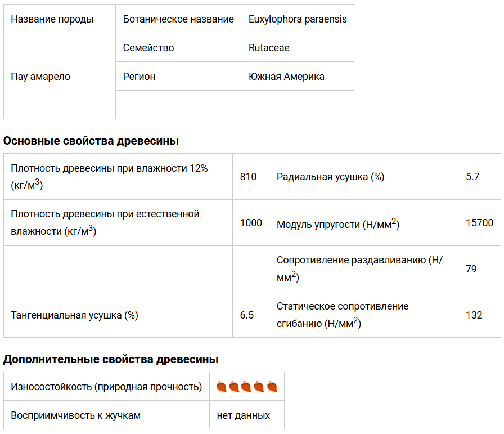504x434 pixels.
Task: Click the natural moisture density value 1000
Action: pyautogui.click(x=251, y=223)
